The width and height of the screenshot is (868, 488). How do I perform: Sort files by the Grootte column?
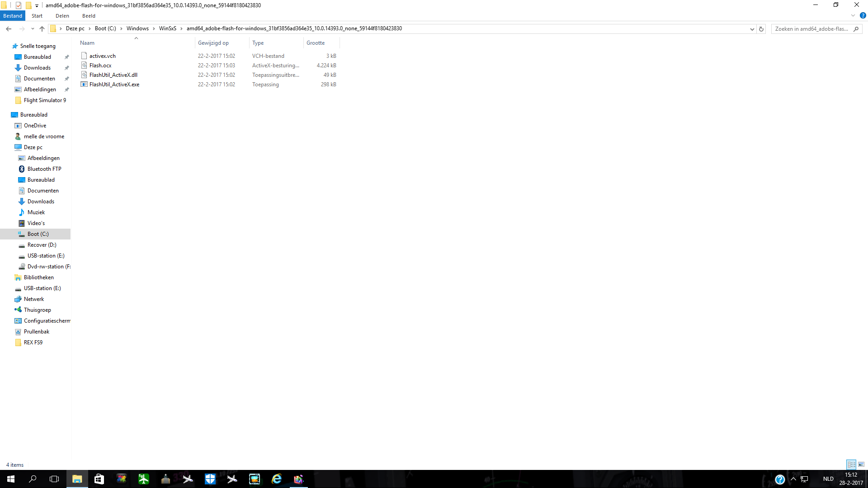coord(316,43)
